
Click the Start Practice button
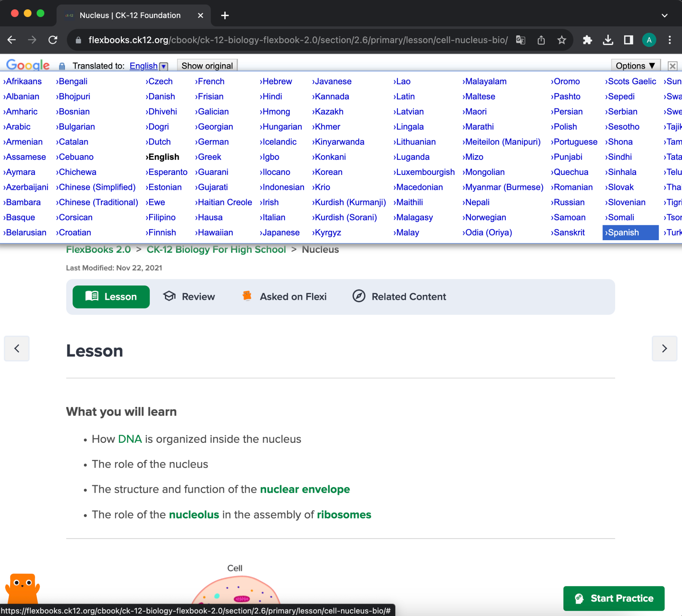pos(614,598)
